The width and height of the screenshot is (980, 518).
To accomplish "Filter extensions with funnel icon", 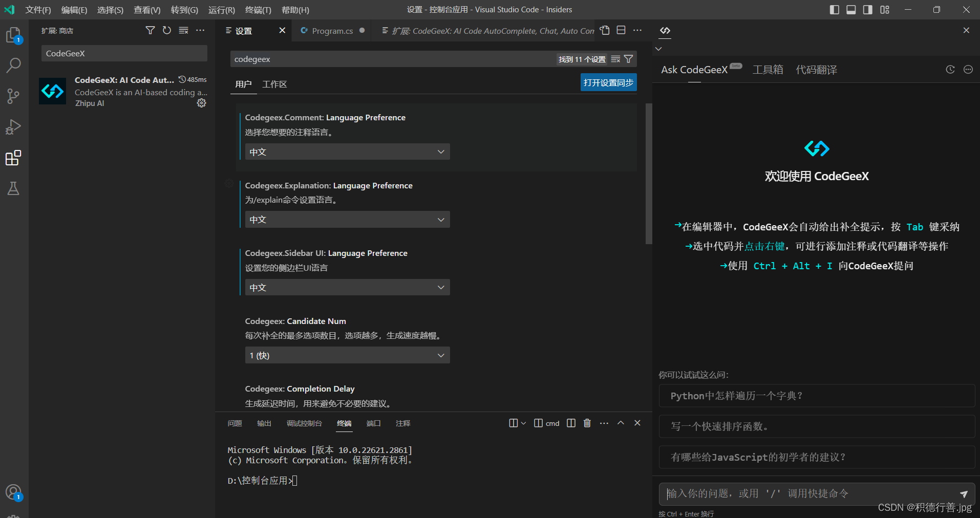I will click(x=150, y=30).
